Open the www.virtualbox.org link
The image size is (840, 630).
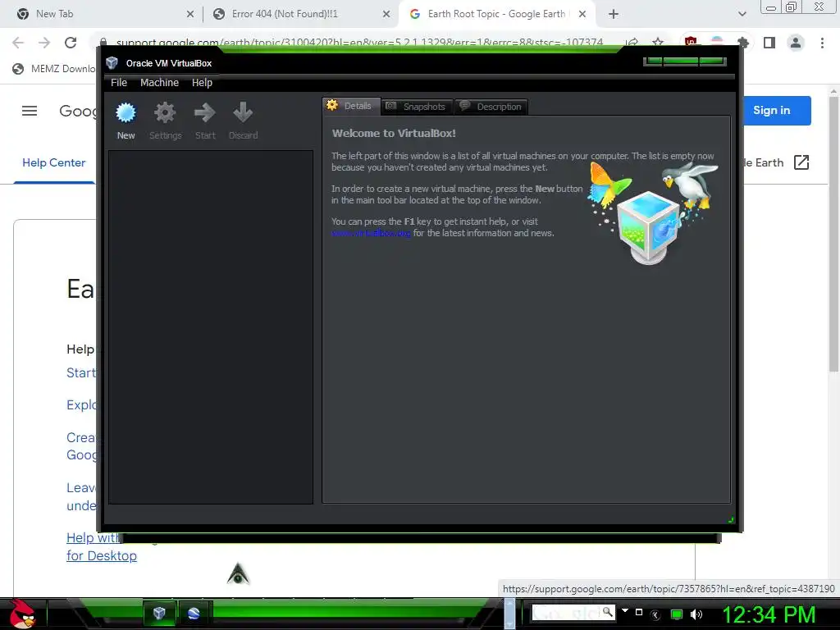(371, 233)
